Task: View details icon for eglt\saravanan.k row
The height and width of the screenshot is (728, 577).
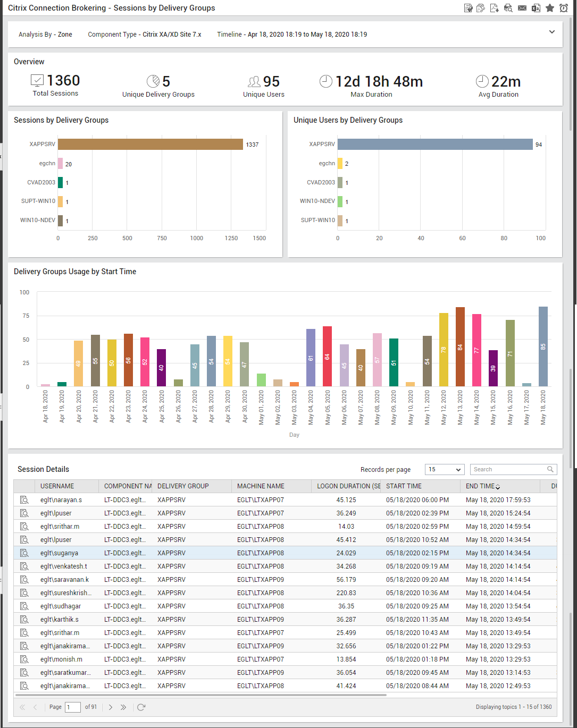Action: [x=24, y=579]
